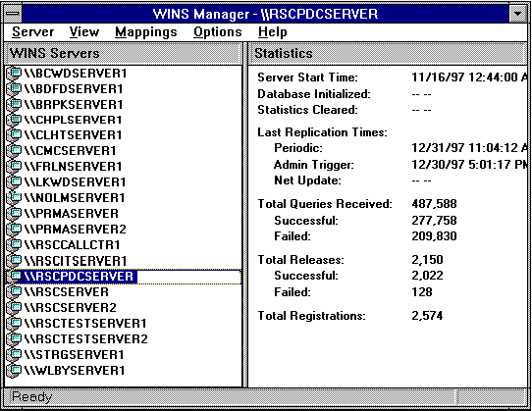532x411 pixels.
Task: Open the window control menu box
Action: coord(13,14)
